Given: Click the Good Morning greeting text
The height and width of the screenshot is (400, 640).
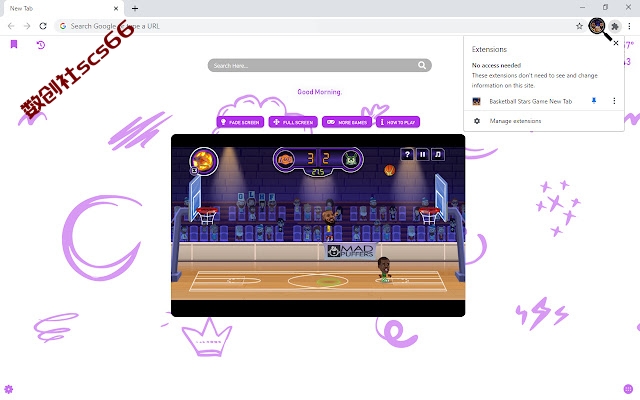Looking at the screenshot, I should tap(319, 92).
